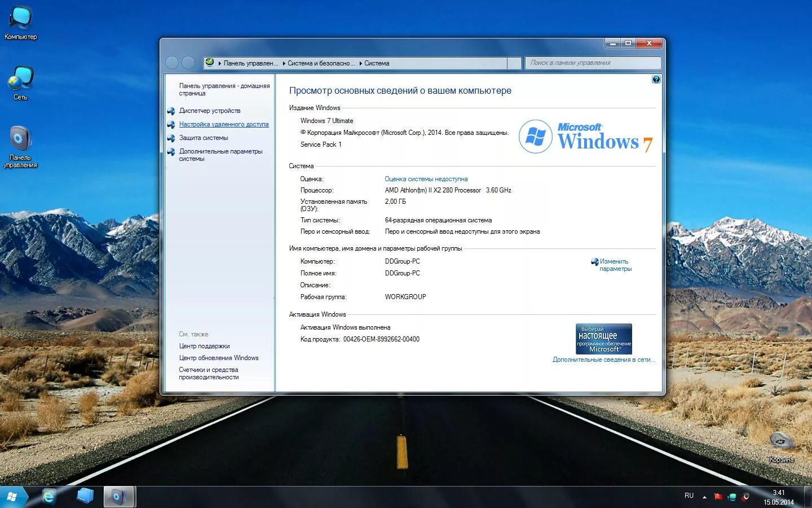The image size is (812, 508).
Task: Click Система и безопасность breadcrumb segment
Action: [321, 63]
